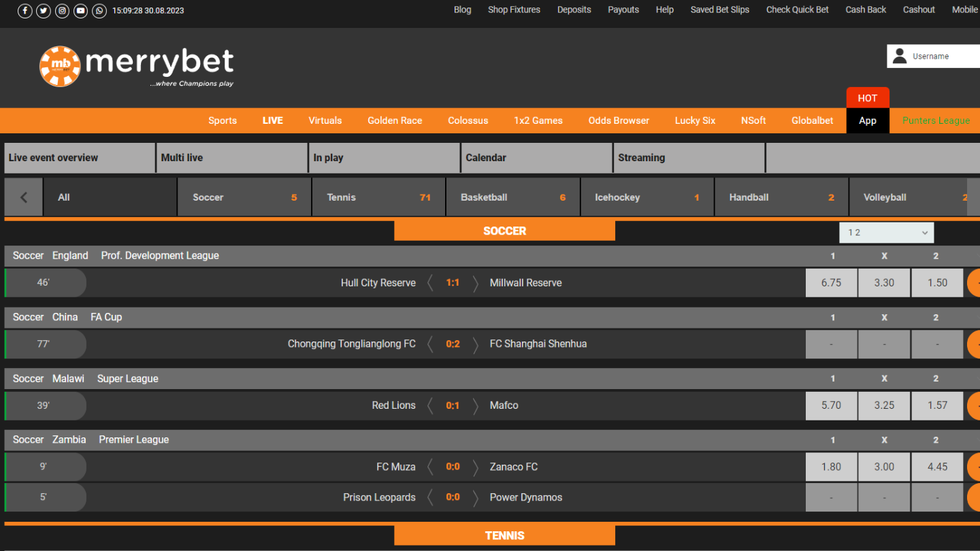Viewport: 980px width, 551px height.
Task: Click right chevron before FC Shanghai Shenhua
Action: point(476,344)
